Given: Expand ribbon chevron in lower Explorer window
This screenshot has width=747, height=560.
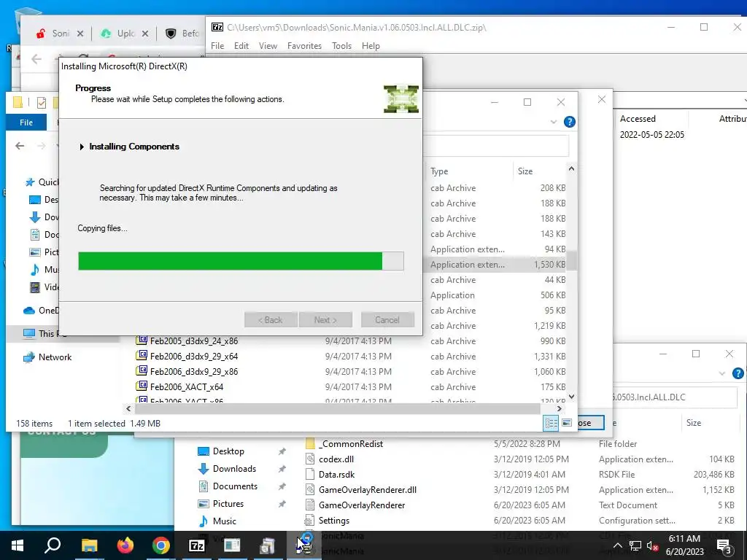Looking at the screenshot, I should pos(722,373).
